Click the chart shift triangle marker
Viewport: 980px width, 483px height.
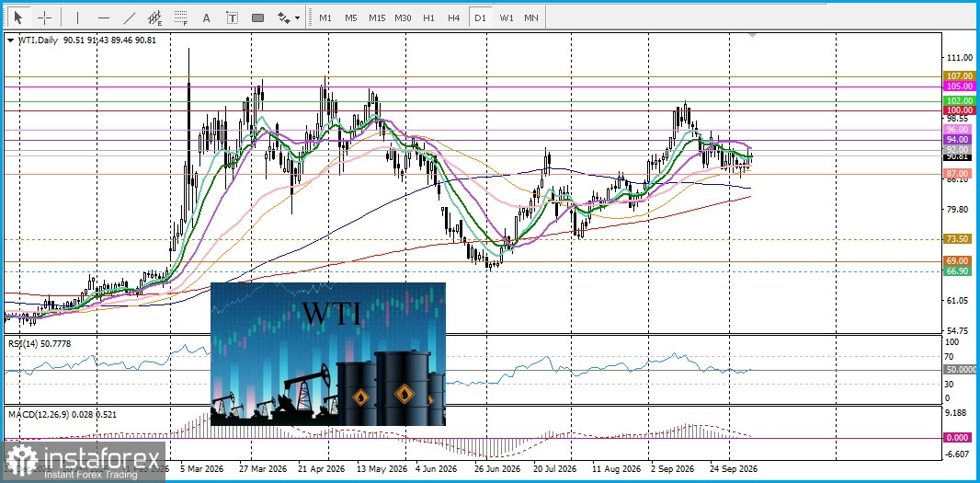coord(753,35)
